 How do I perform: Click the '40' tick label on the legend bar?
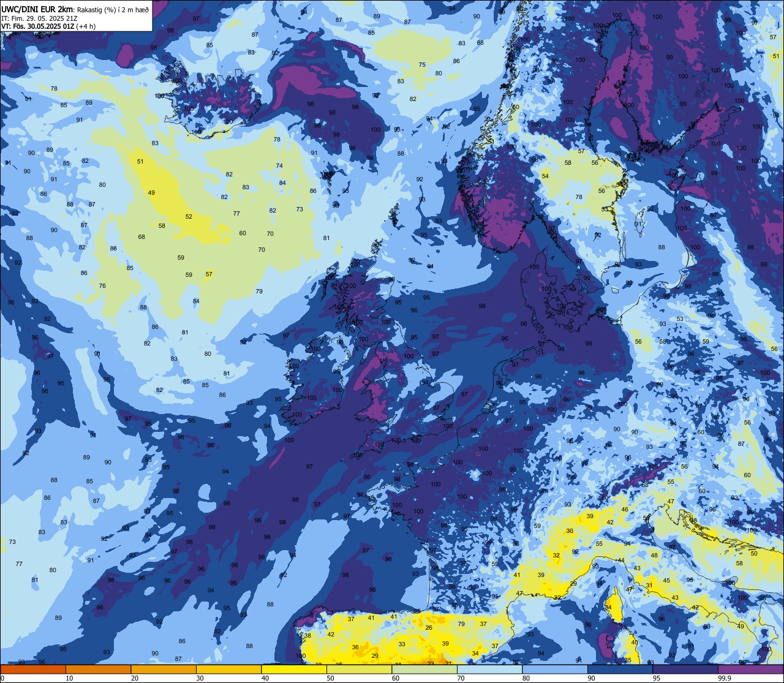click(265, 678)
